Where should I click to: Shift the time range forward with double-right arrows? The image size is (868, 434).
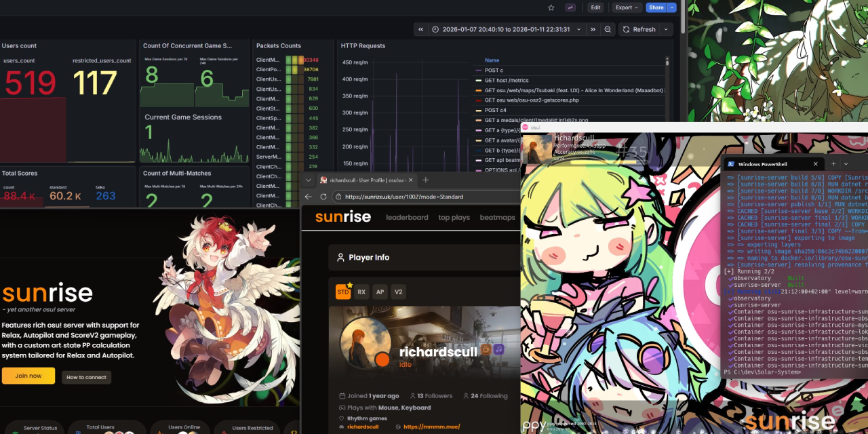[593, 29]
